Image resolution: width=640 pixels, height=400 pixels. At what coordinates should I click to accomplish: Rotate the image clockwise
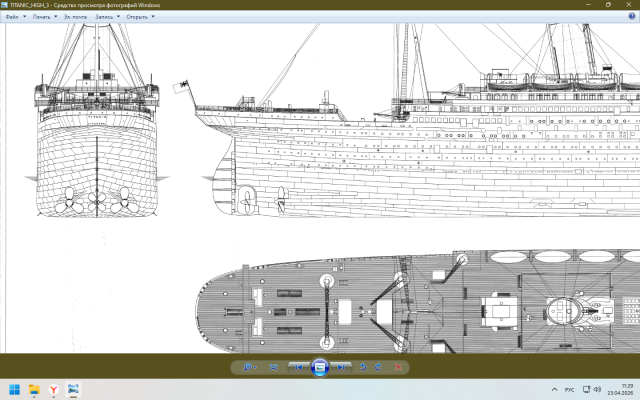pos(378,367)
